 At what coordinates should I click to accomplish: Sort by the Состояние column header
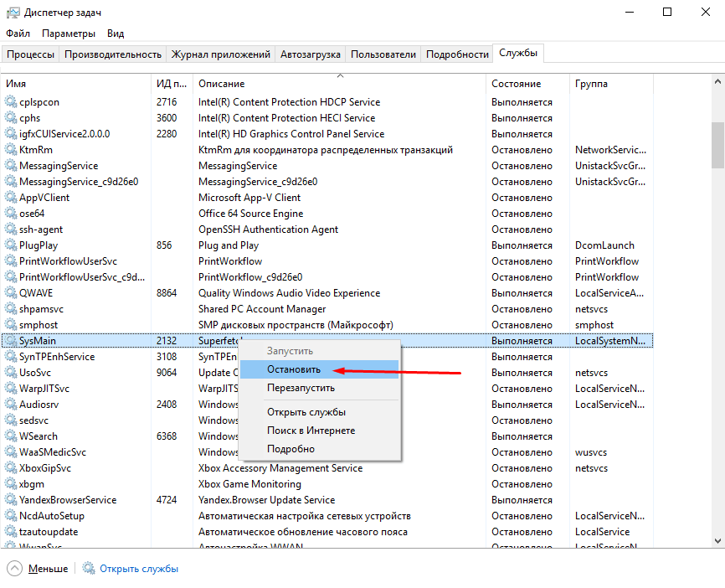click(x=527, y=83)
